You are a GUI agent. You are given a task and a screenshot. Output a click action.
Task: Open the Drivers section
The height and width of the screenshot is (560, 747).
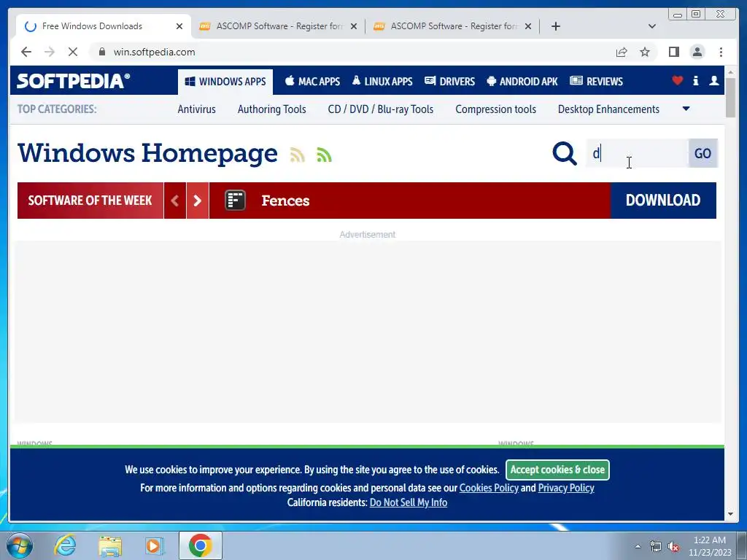coord(449,82)
